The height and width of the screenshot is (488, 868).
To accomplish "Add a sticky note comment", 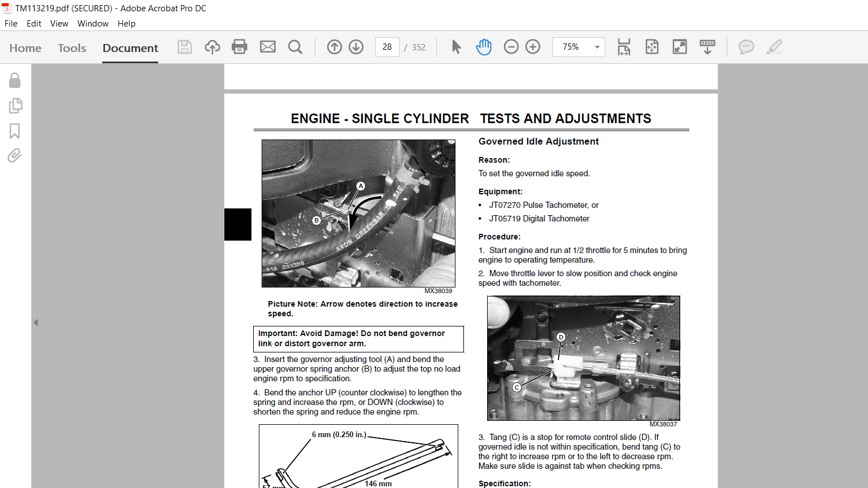I will 747,47.
